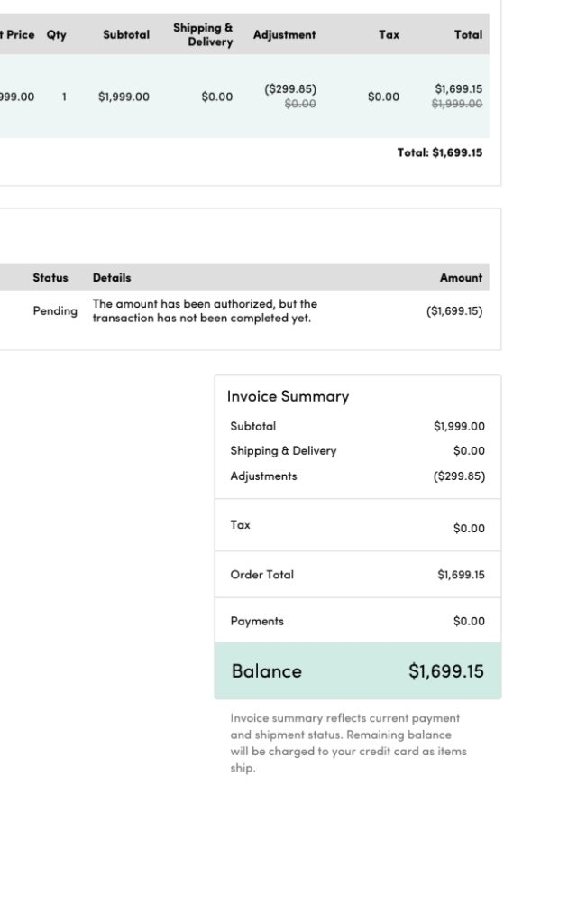Image resolution: width=568 pixels, height=924 pixels.
Task: Click the Payments row in summary
Action: [x=358, y=621]
